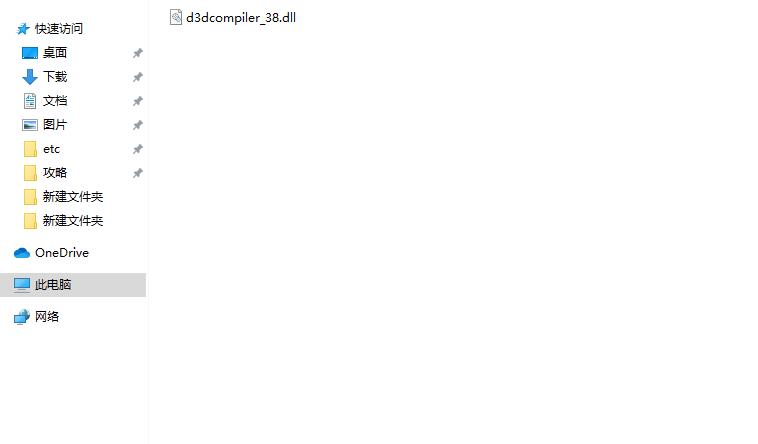Viewport: 758px width, 444px height.
Task: Click the pin icon beside 图片
Action: point(138,125)
